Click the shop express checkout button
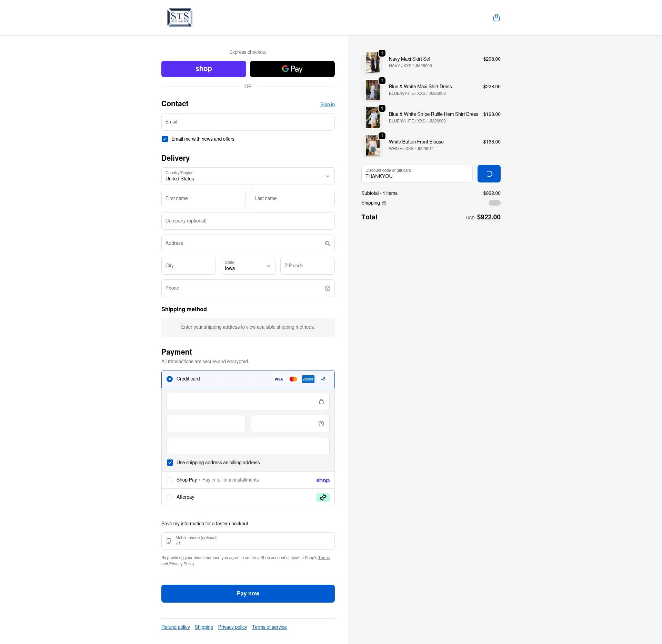Image resolution: width=662 pixels, height=644 pixels. 203,69
